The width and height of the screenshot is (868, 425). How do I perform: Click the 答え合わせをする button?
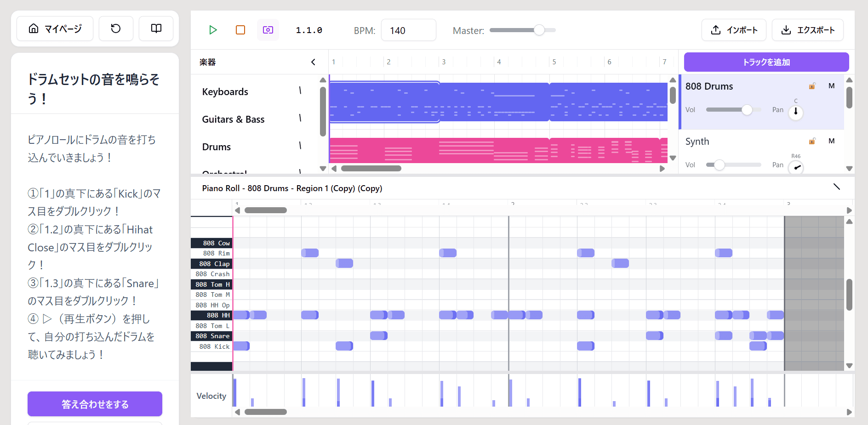tap(95, 404)
